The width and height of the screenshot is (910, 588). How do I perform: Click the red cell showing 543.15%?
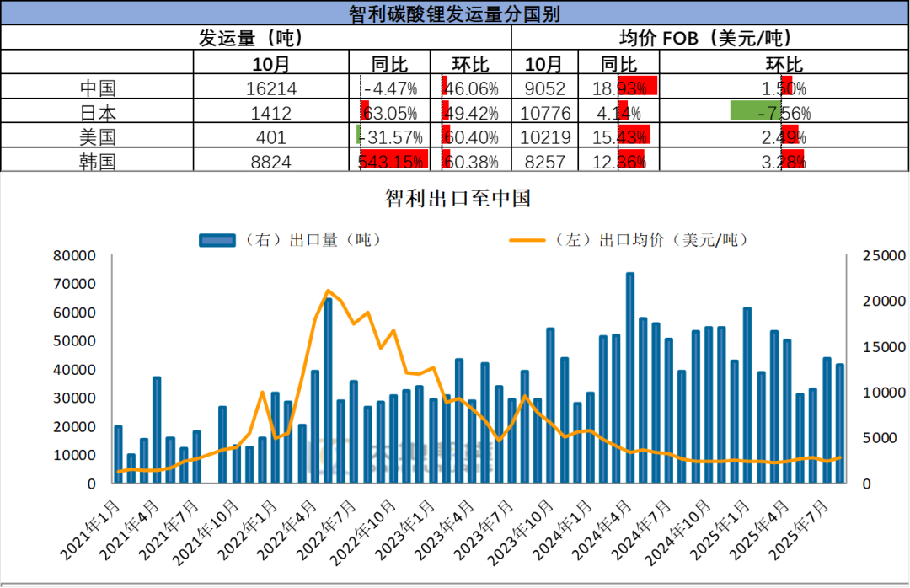pos(394,160)
